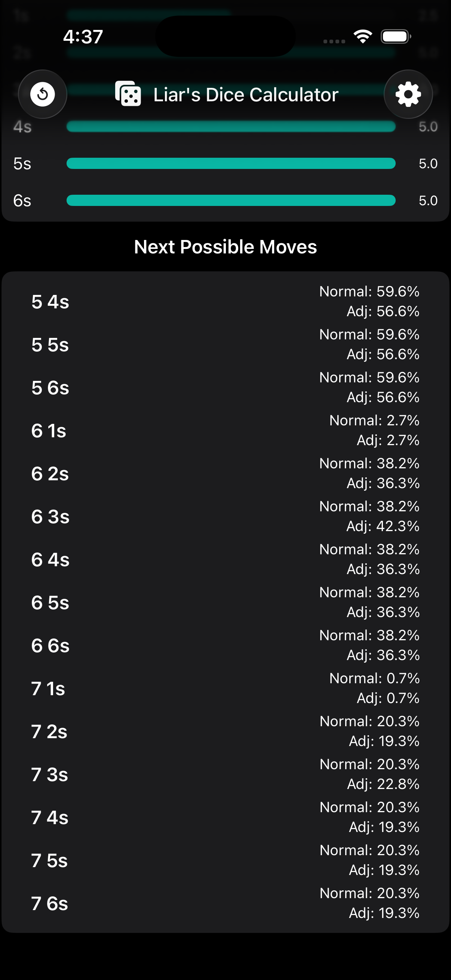Pick the "7 6s" bid
451x980 pixels.
(225, 903)
